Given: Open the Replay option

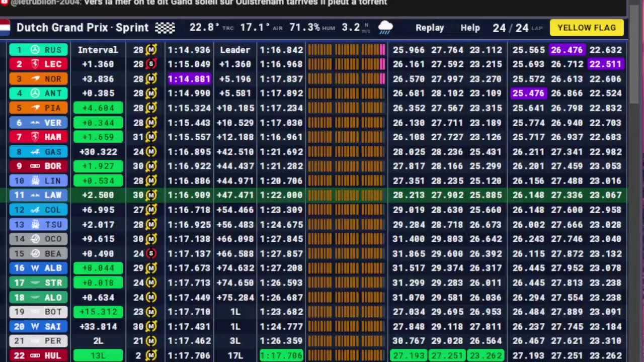Looking at the screenshot, I should [x=430, y=28].
